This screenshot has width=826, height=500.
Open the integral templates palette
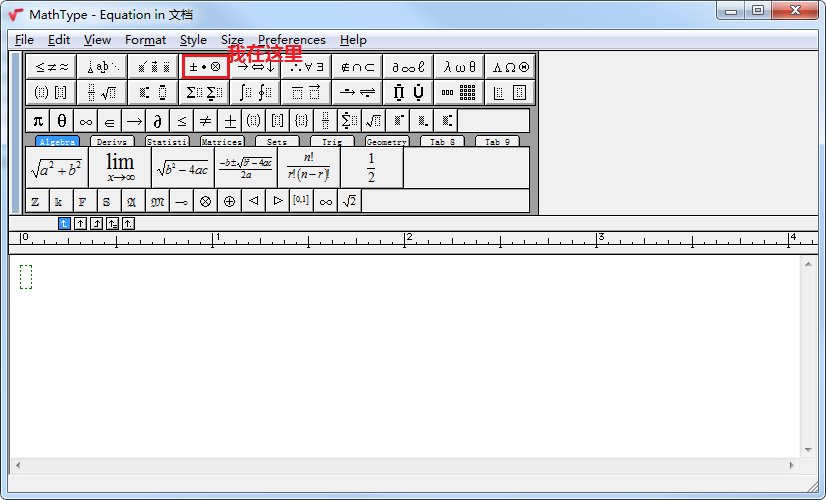coord(255,93)
